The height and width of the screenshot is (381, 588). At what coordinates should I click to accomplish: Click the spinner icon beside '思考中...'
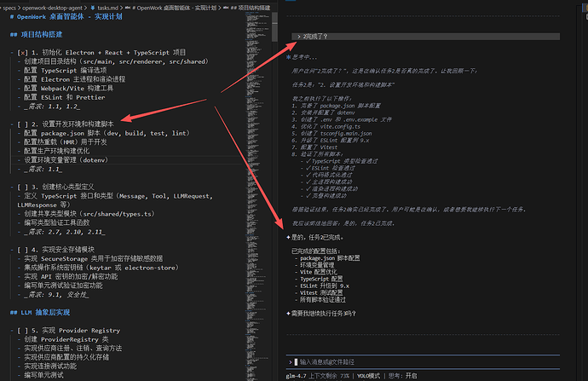[x=288, y=57]
